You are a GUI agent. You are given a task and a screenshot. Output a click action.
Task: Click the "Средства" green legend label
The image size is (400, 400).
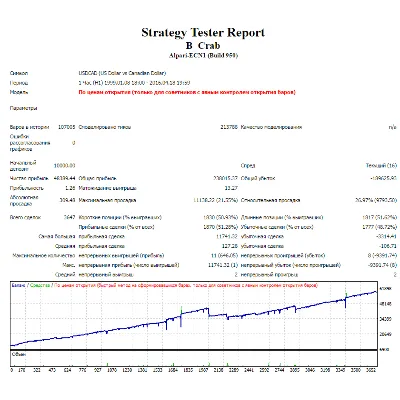click(x=40, y=285)
